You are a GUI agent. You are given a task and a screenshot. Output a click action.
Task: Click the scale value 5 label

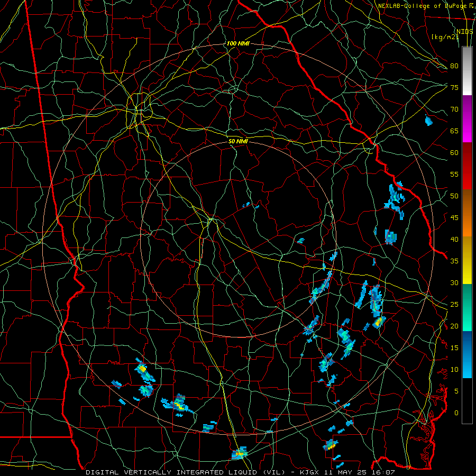456,391
